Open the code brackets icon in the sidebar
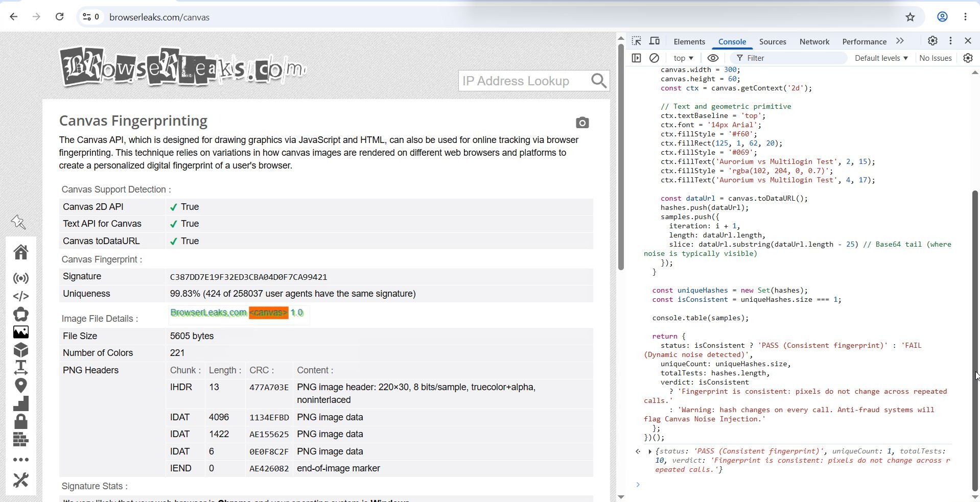Screen dimensions: 980x502 point(21,296)
